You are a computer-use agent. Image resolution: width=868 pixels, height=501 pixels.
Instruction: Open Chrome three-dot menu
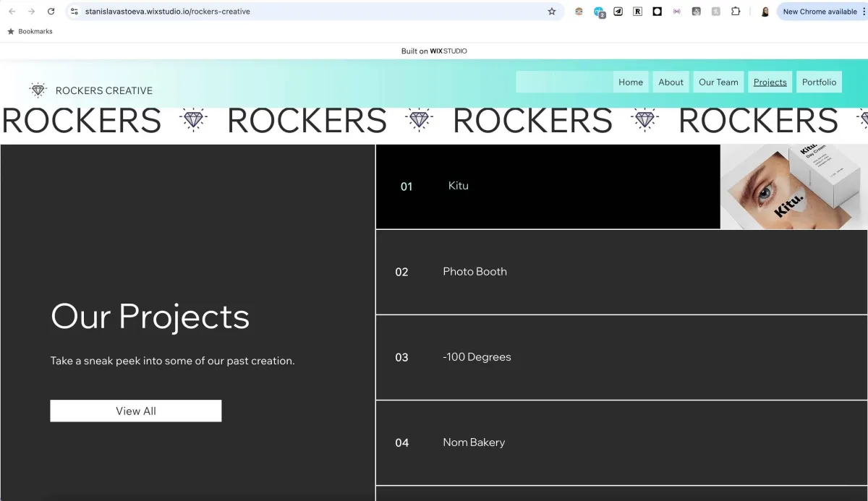point(864,12)
